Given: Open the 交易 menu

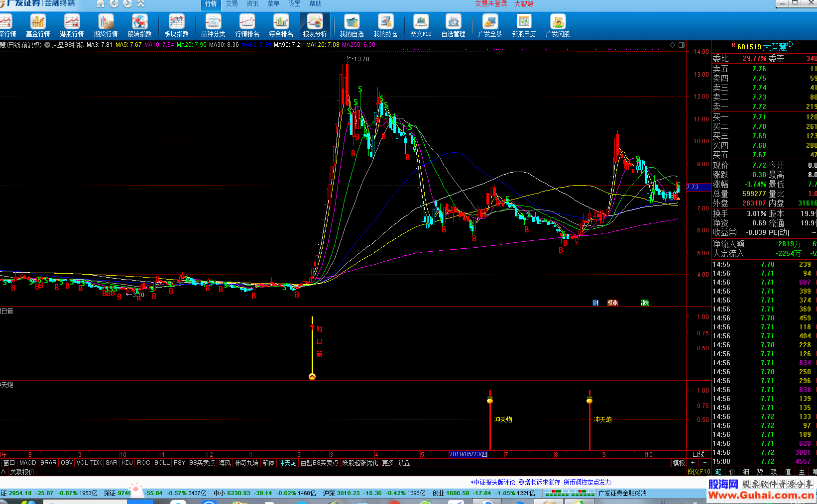Looking at the screenshot, I should [x=232, y=4].
